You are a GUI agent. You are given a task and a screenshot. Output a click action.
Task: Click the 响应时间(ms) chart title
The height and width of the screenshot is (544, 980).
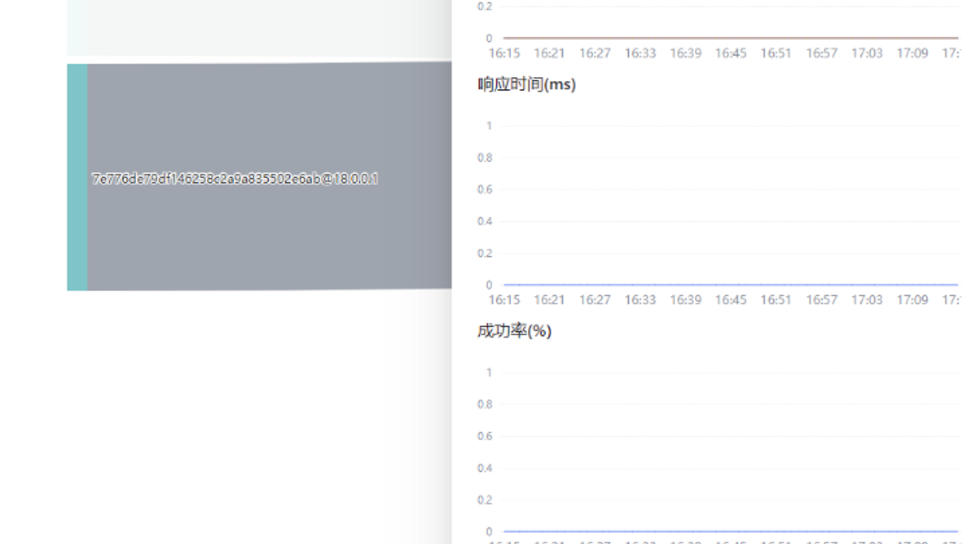pos(527,84)
